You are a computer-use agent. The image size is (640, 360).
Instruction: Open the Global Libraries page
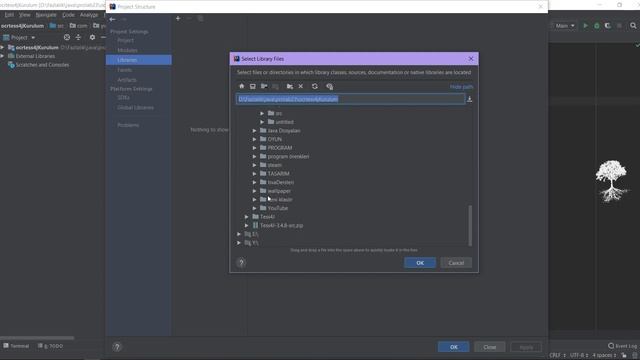[x=136, y=108]
